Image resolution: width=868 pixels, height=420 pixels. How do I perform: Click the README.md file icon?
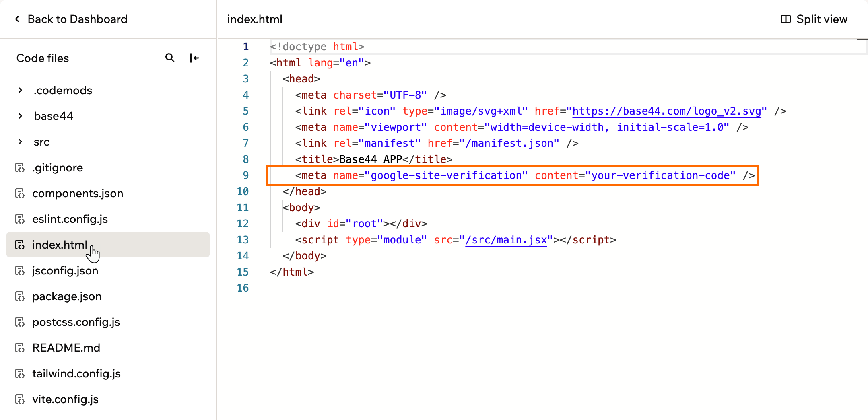coord(20,348)
